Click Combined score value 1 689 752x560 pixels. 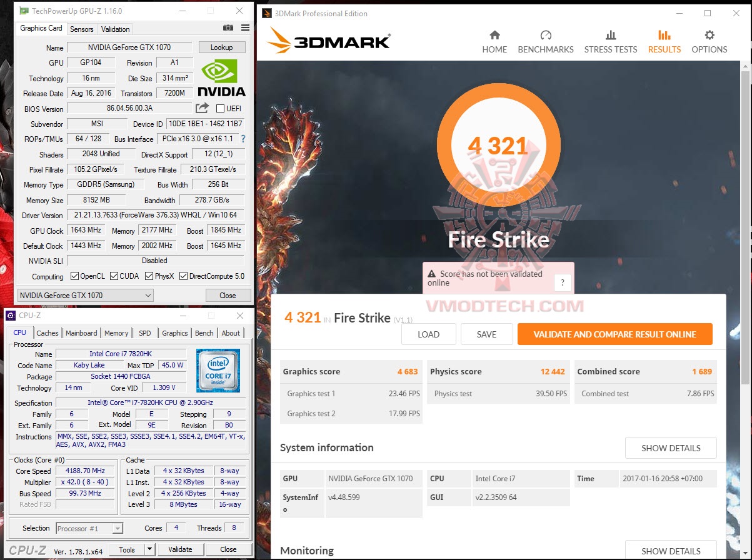click(x=702, y=371)
